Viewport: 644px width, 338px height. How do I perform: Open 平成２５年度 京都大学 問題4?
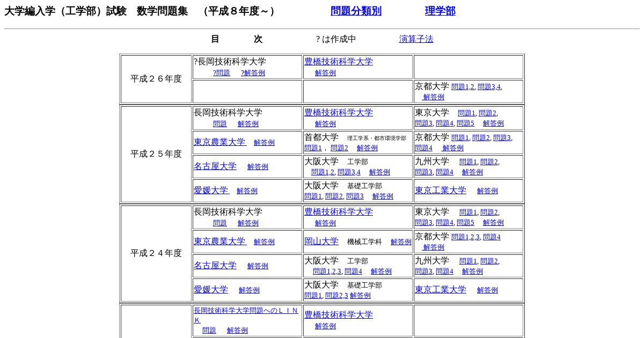(423, 148)
